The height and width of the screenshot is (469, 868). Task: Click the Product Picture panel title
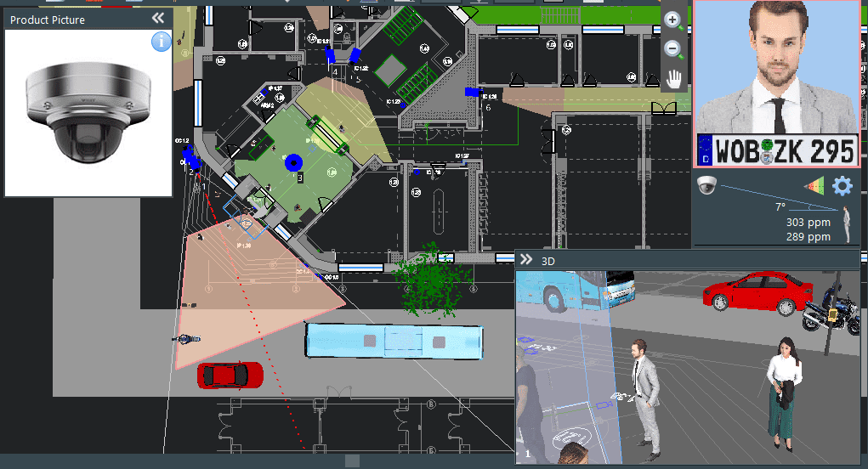click(48, 20)
